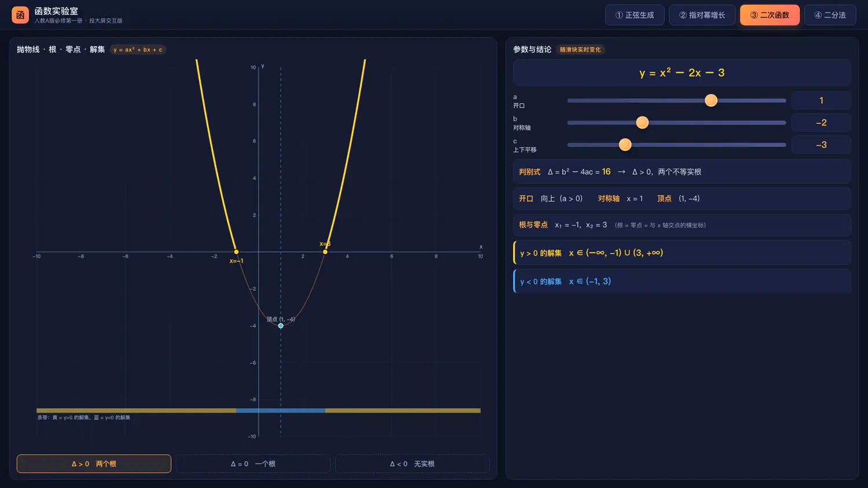
Task: Choose the Δ = 0 一个根 preset
Action: (253, 464)
